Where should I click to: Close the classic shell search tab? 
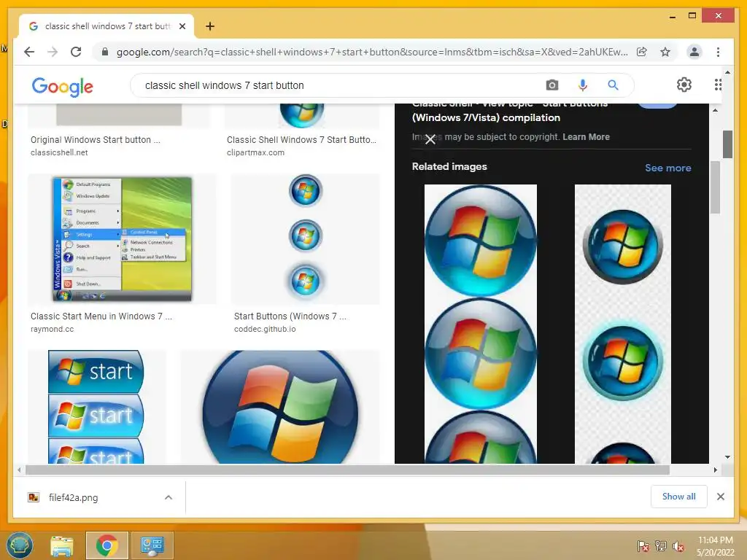pyautogui.click(x=182, y=26)
